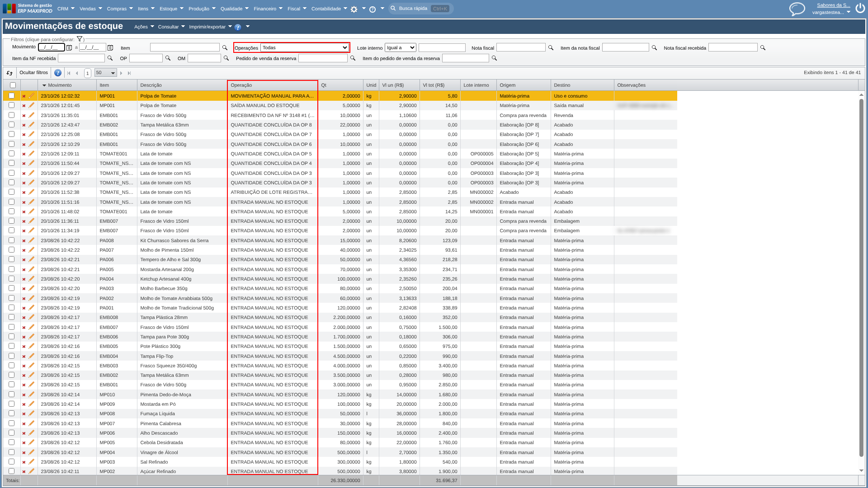
Task: Open the Operações dropdown showing Todas
Action: (x=304, y=47)
